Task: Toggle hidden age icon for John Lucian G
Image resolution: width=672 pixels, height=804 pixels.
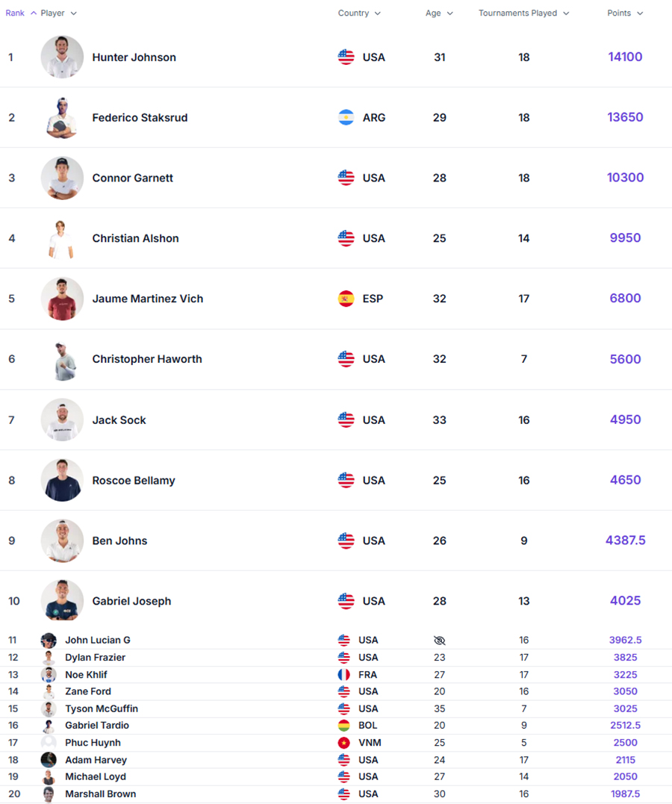Action: pyautogui.click(x=439, y=641)
